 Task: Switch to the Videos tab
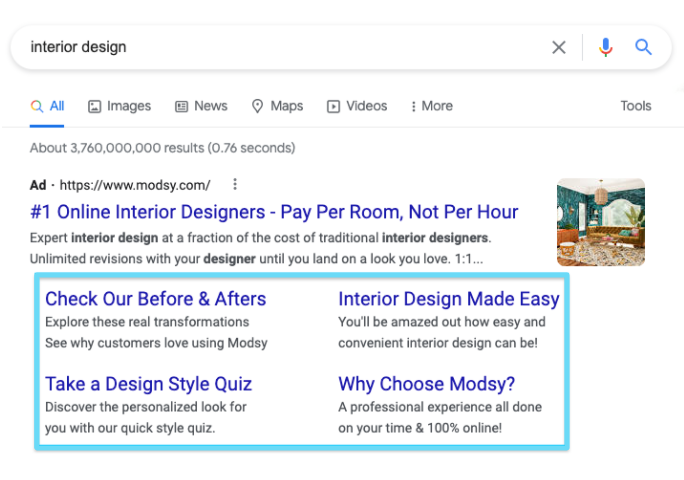pyautogui.click(x=357, y=106)
